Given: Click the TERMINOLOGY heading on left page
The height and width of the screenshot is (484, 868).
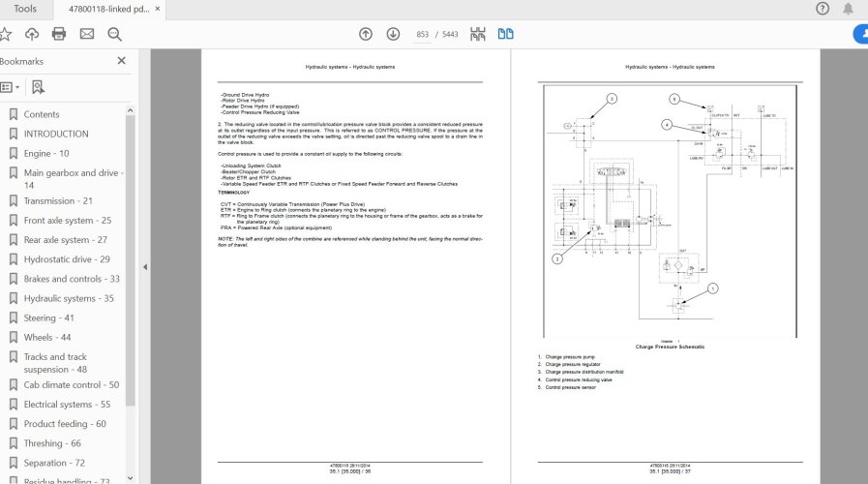Looking at the screenshot, I should (233, 193).
